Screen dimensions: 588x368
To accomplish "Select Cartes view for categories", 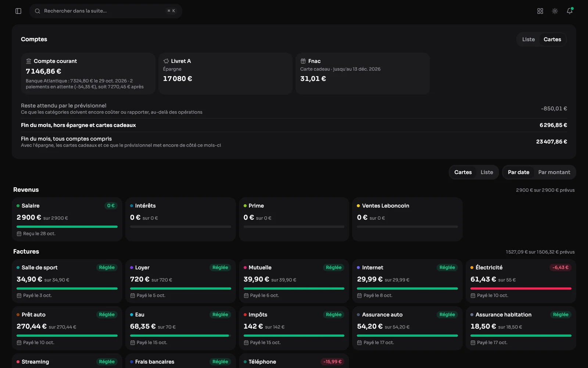I will (463, 172).
